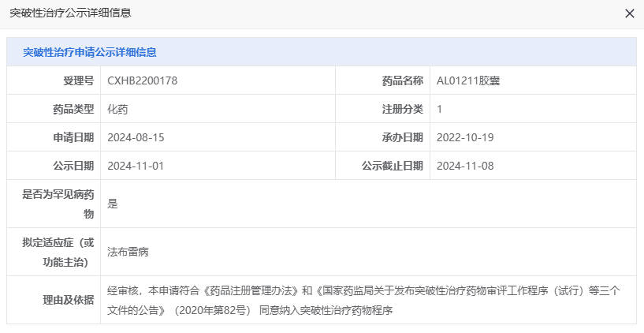
Task: Select the publication deadline 2024-11-08
Action: tap(465, 166)
